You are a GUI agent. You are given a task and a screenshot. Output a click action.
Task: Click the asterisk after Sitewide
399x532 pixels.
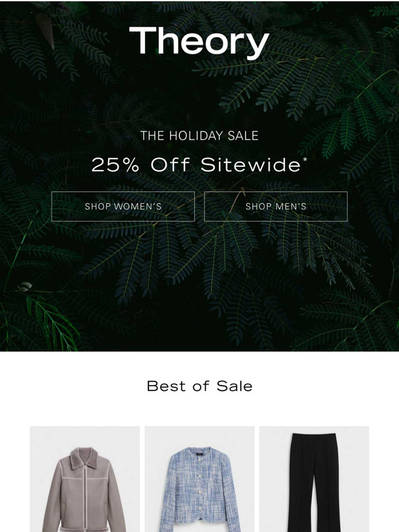(305, 159)
